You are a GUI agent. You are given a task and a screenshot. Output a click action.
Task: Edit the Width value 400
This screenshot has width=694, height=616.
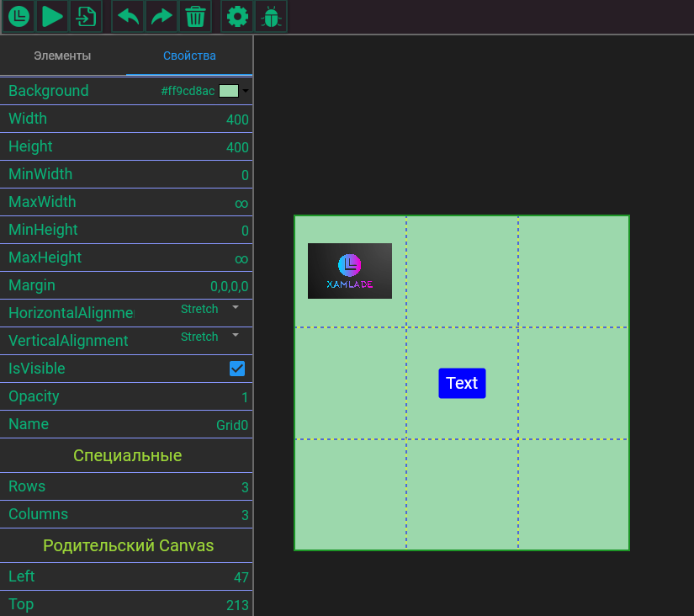(x=237, y=119)
